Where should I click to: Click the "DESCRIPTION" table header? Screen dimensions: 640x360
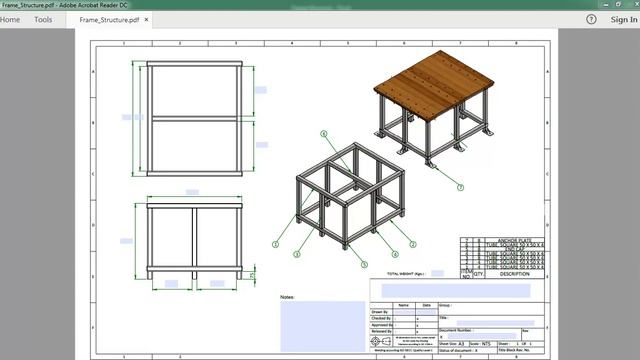[x=514, y=274]
